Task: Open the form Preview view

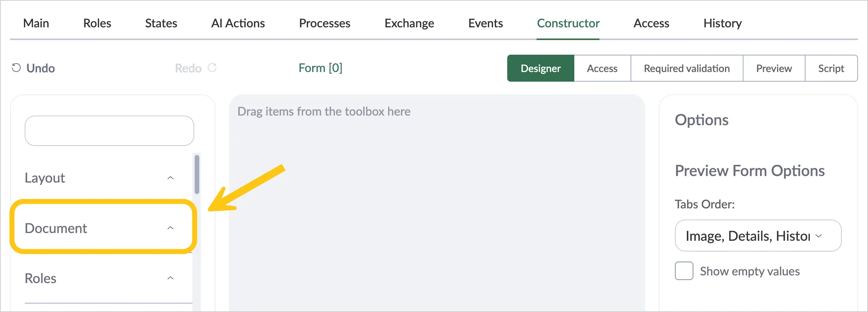Action: pyautogui.click(x=774, y=68)
